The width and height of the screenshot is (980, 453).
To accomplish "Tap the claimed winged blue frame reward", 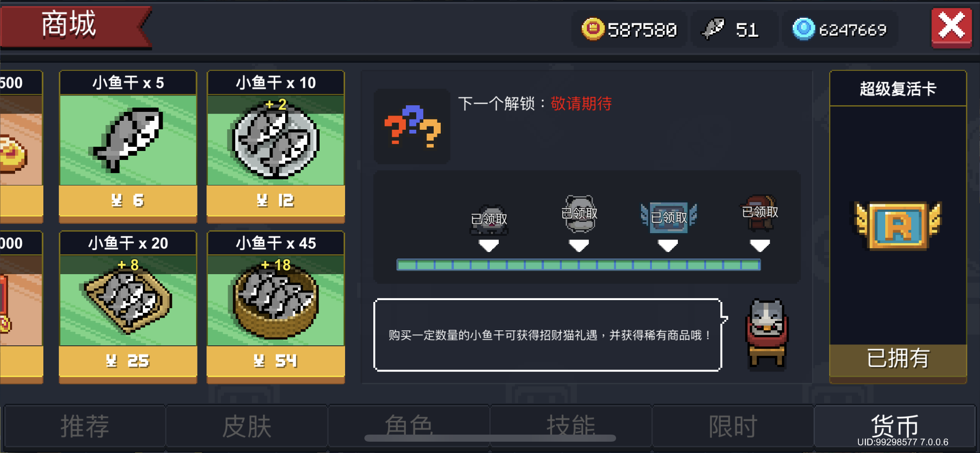I will coord(668,218).
